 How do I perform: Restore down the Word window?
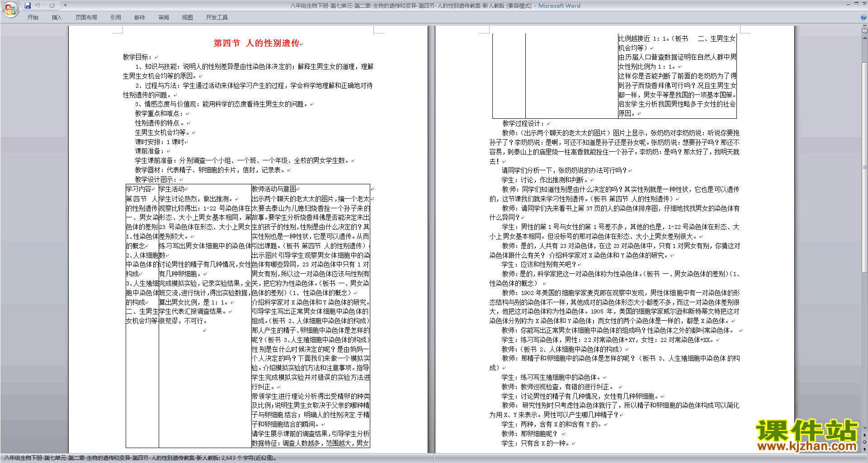pyautogui.click(x=856, y=4)
